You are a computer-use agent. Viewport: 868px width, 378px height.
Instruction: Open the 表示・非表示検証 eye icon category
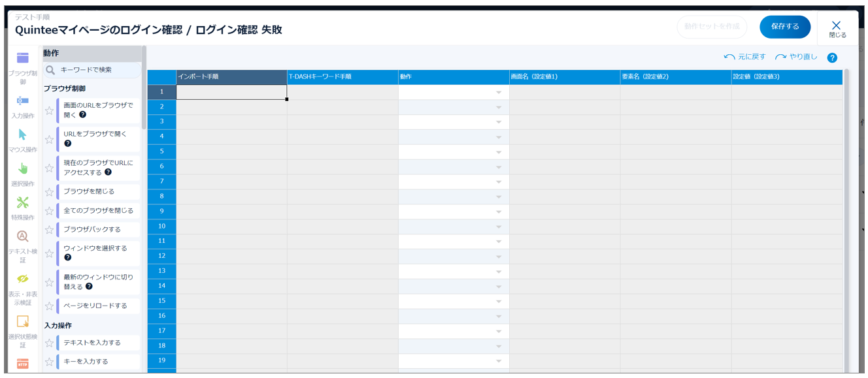(23, 279)
